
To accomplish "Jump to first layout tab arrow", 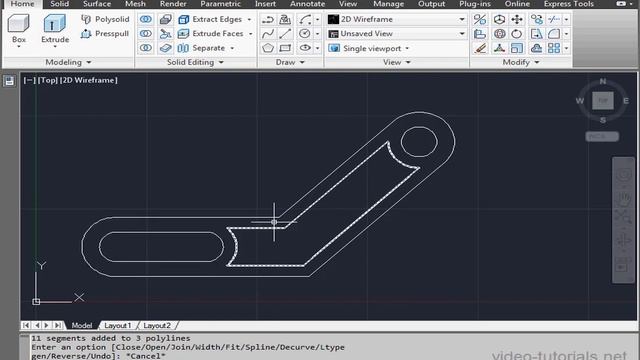I will [26, 325].
